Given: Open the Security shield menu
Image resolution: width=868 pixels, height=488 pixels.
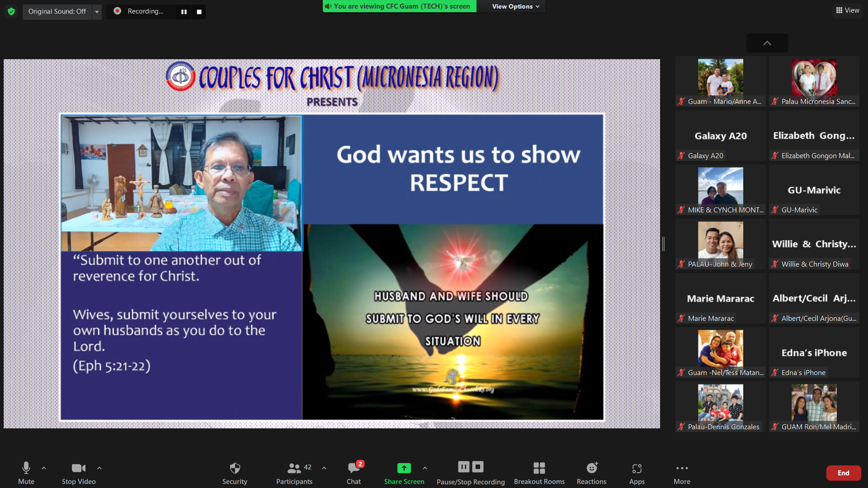Looking at the screenshot, I should 235,473.
